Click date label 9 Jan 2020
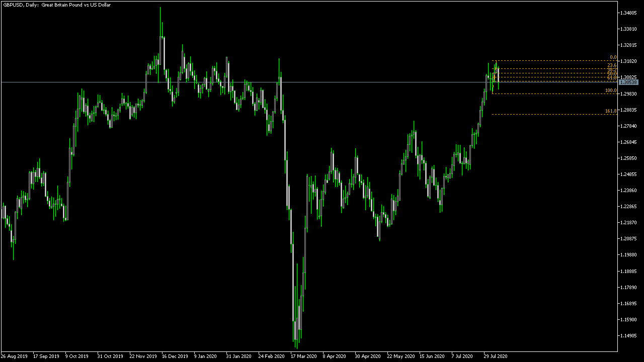This screenshot has width=644, height=362. coord(206,356)
